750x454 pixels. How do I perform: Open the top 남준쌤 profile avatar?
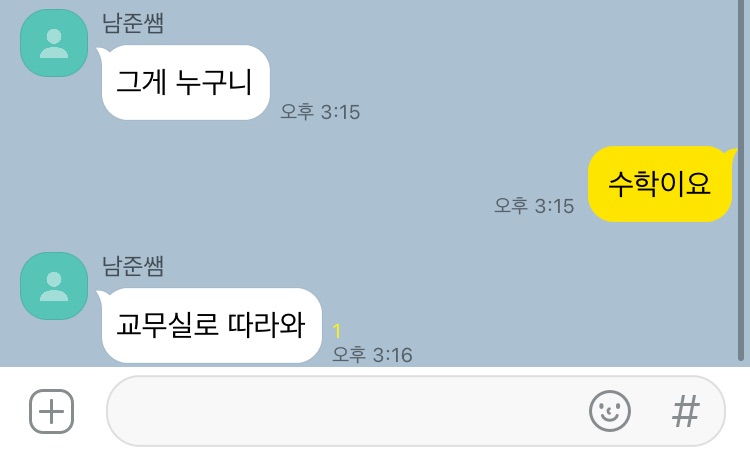[x=54, y=43]
